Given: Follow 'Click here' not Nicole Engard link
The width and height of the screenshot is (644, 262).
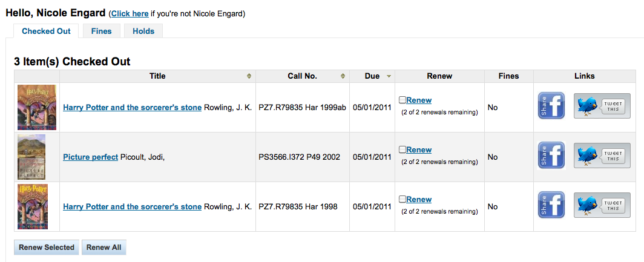Looking at the screenshot, I should point(130,14).
